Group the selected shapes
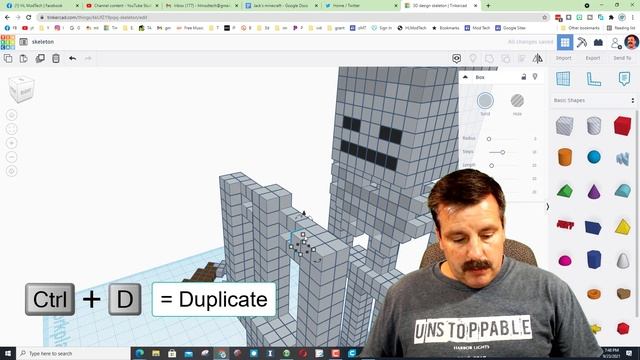Screen dimensions: 640x360 [x=489, y=59]
